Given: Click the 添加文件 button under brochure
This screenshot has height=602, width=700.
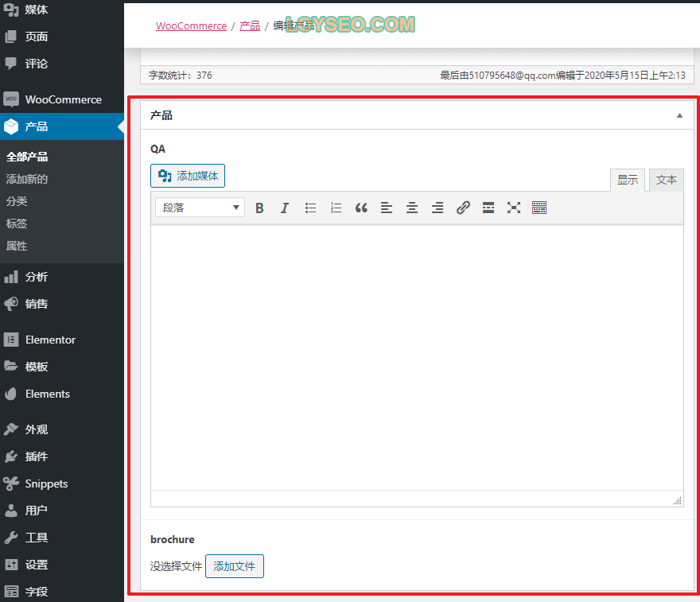Looking at the screenshot, I should coord(235,566).
